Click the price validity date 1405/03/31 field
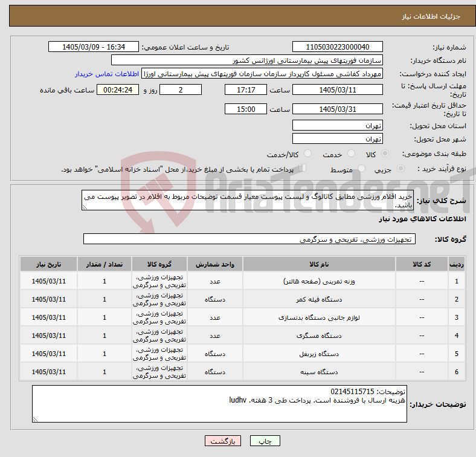Image resolution: width=476 pixels, height=457 pixels. [337, 109]
